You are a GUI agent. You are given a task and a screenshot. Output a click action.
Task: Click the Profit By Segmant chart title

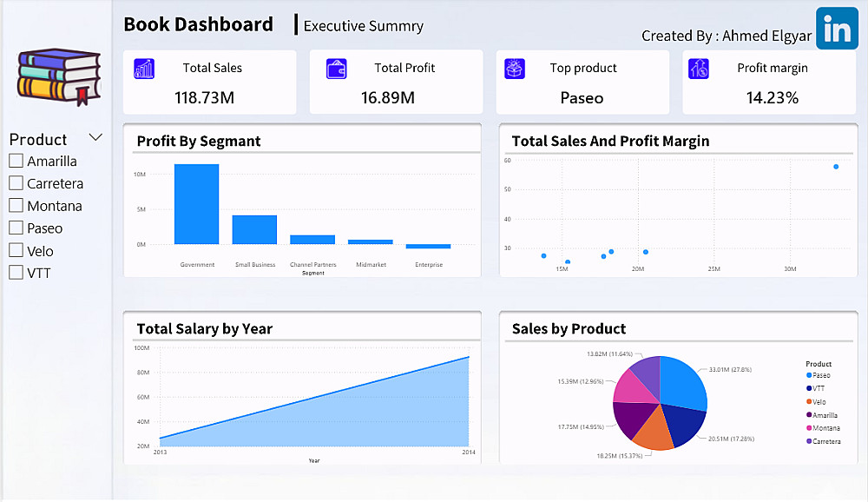tap(199, 142)
